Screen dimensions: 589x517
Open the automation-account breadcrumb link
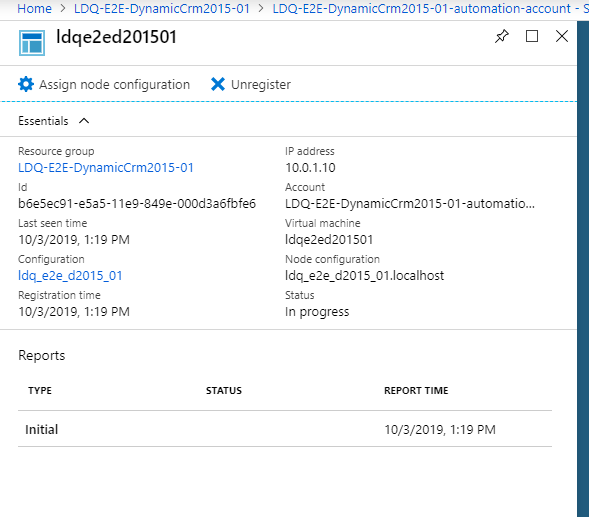point(430,8)
